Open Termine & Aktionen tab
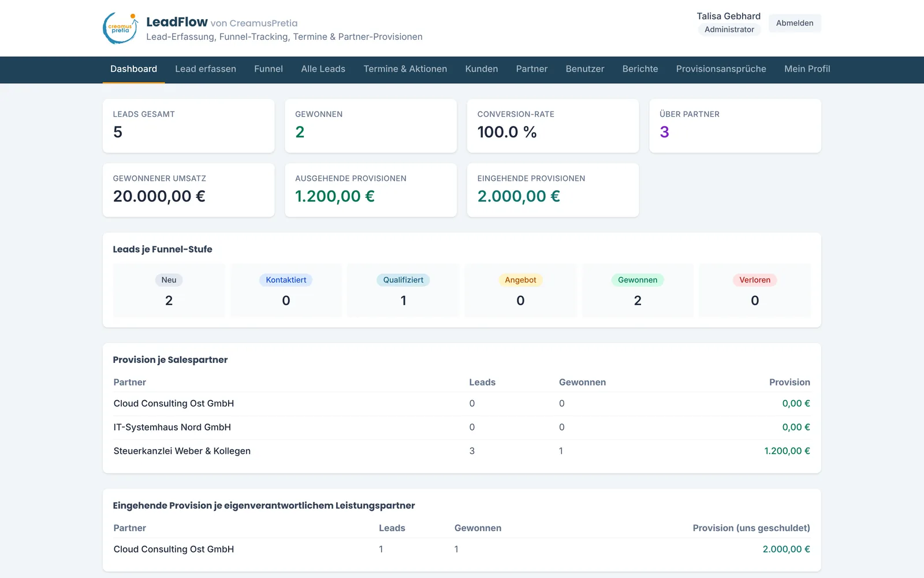 [x=405, y=69]
